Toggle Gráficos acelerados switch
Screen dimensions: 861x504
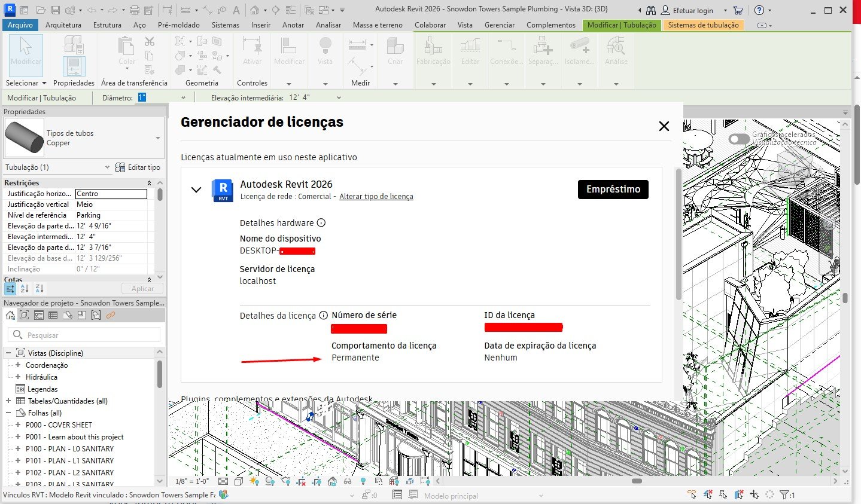[739, 139]
